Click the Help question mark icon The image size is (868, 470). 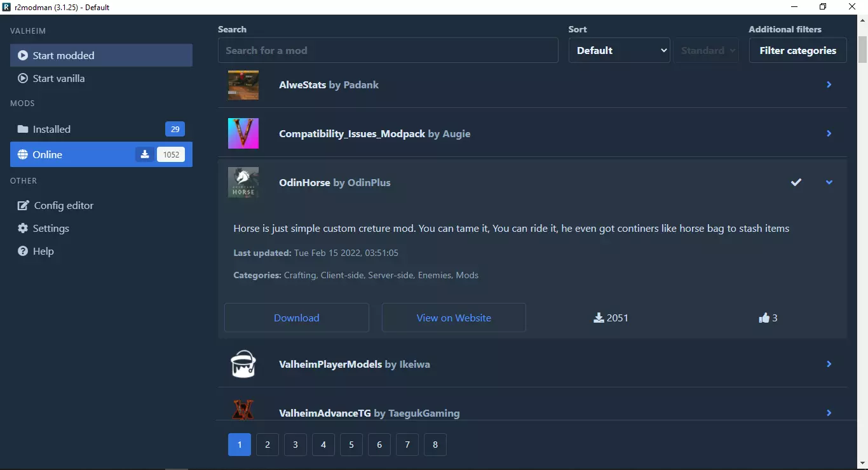(23, 251)
